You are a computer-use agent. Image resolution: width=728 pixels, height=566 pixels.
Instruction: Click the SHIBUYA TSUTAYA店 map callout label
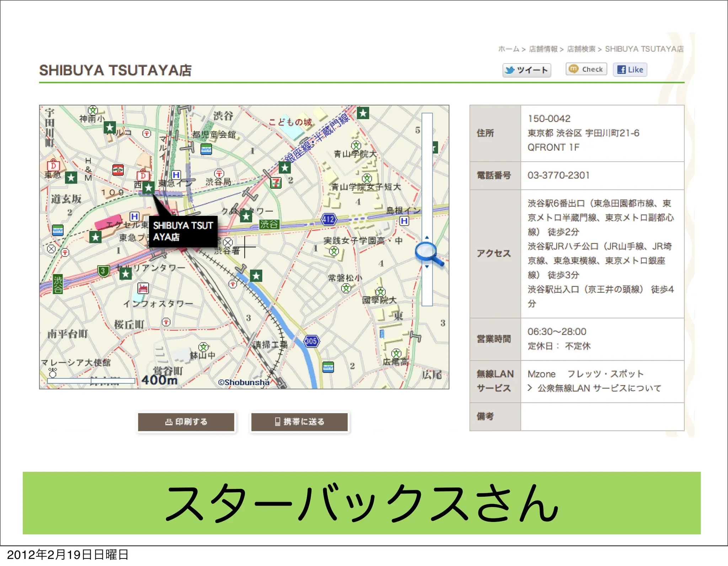[x=183, y=231]
